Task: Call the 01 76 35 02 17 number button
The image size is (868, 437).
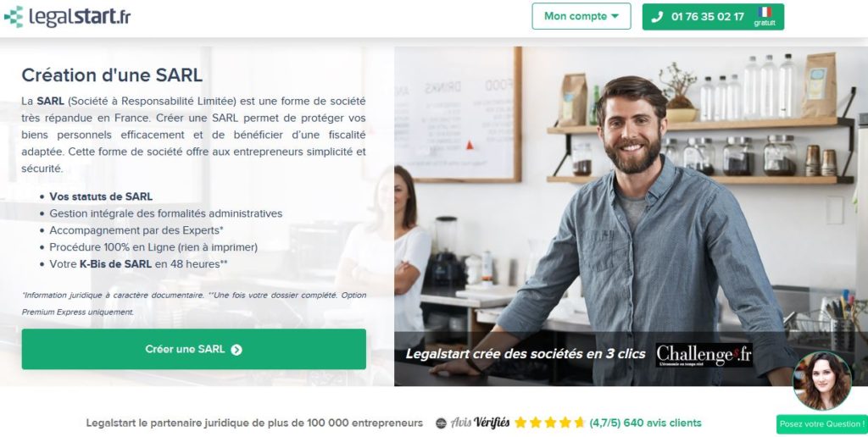Action: click(713, 17)
